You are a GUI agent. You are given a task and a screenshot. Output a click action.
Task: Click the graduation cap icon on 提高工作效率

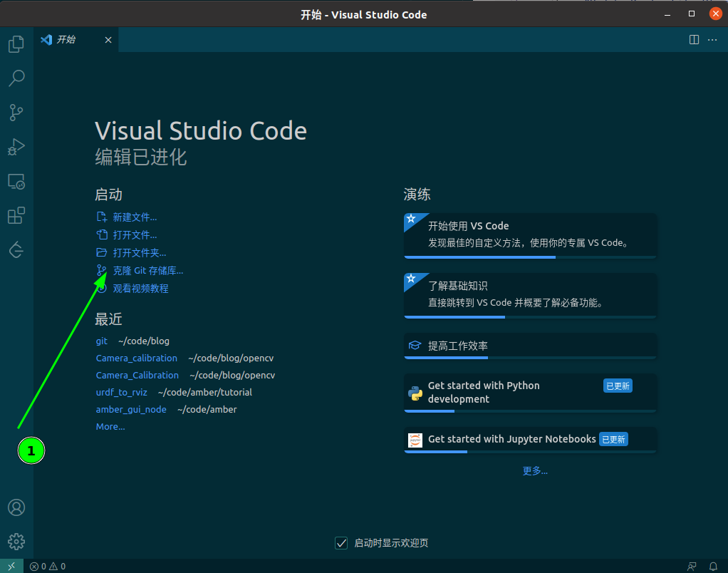(415, 346)
